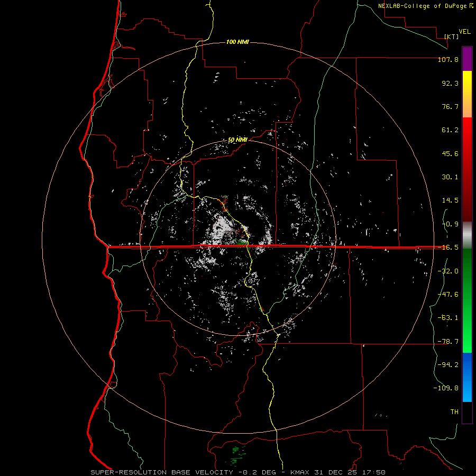This screenshot has width=476, height=476.
Task: Click the 50 NMI range ring label
Action: 237,140
